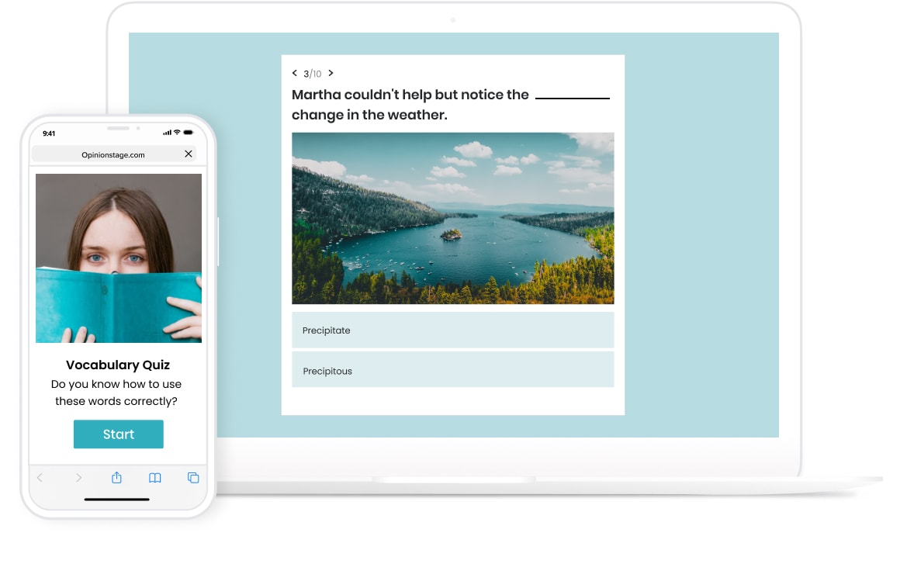Advance to next question with right arrow
The width and height of the screenshot is (900, 588).
coord(331,73)
